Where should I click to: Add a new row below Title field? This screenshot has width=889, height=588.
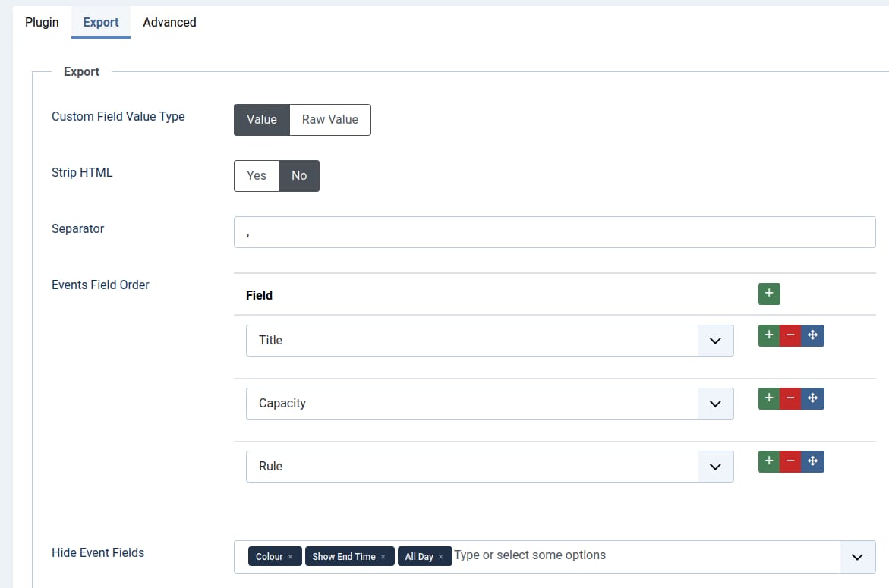point(768,335)
